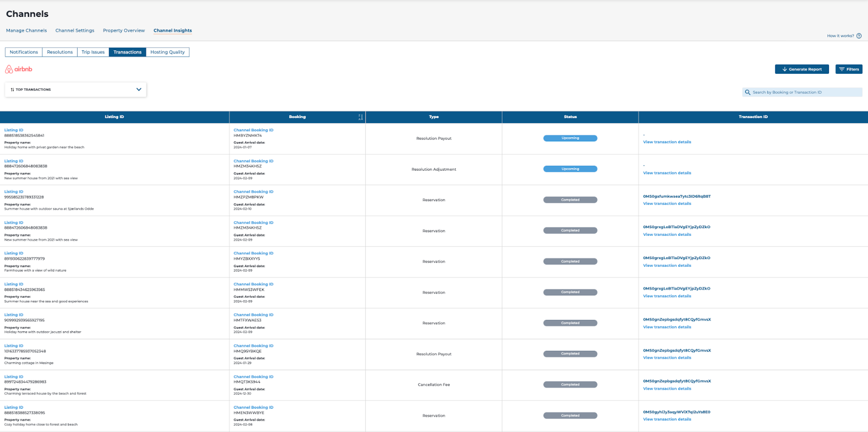The width and height of the screenshot is (868, 432).
Task: Select the Trip Issues tab
Action: pyautogui.click(x=93, y=52)
